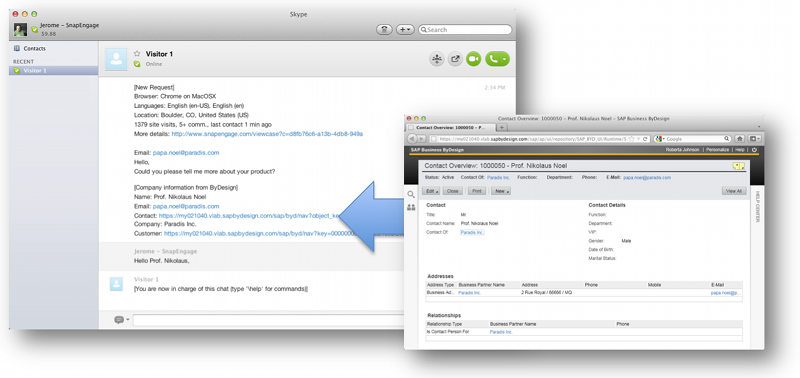Click the Skype chat message input field
This screenshot has width=800, height=378.
(268, 320)
